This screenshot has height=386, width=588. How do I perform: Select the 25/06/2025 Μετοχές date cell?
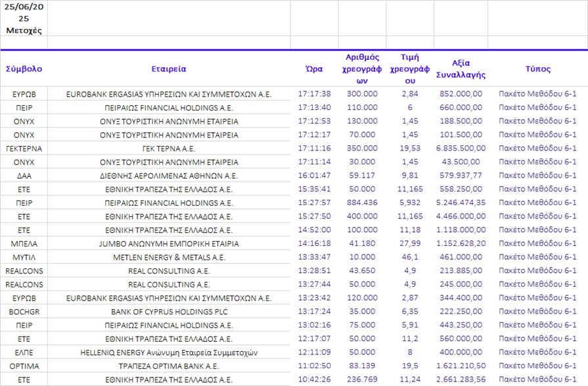pyautogui.click(x=24, y=18)
